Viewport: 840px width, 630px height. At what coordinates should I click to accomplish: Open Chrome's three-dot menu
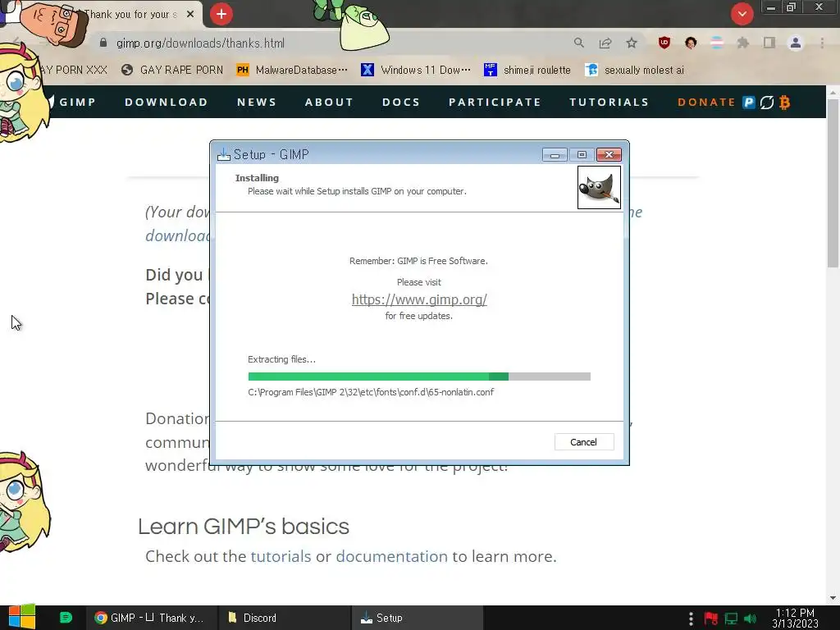point(822,43)
